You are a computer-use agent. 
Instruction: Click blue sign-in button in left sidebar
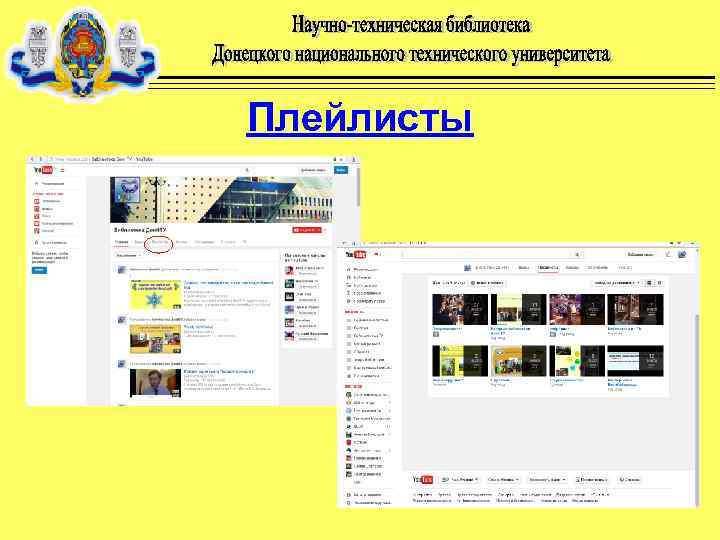[x=39, y=270]
